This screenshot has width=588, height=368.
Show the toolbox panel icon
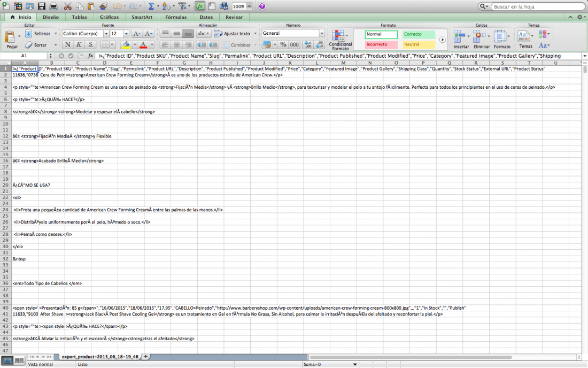(x=212, y=6)
